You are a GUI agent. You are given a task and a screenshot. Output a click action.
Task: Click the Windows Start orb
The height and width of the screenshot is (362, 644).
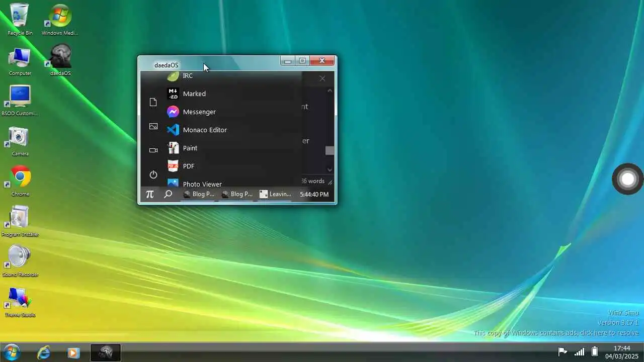point(11,352)
